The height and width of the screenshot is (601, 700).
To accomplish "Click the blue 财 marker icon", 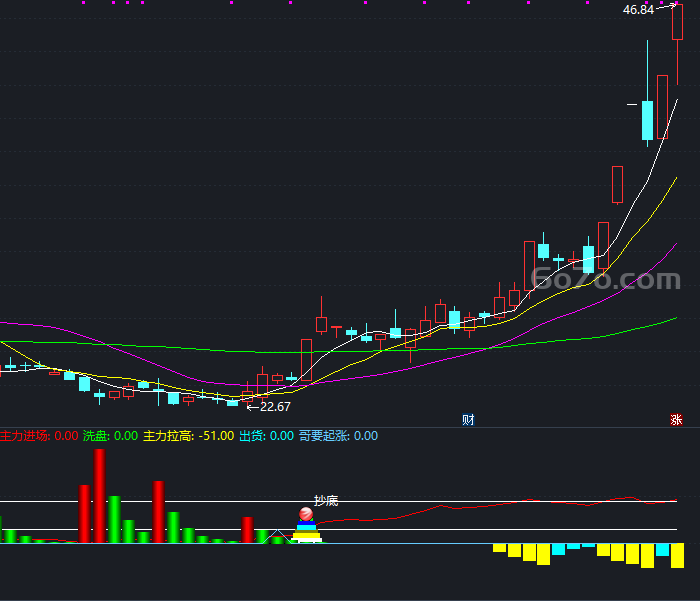I will point(468,420).
